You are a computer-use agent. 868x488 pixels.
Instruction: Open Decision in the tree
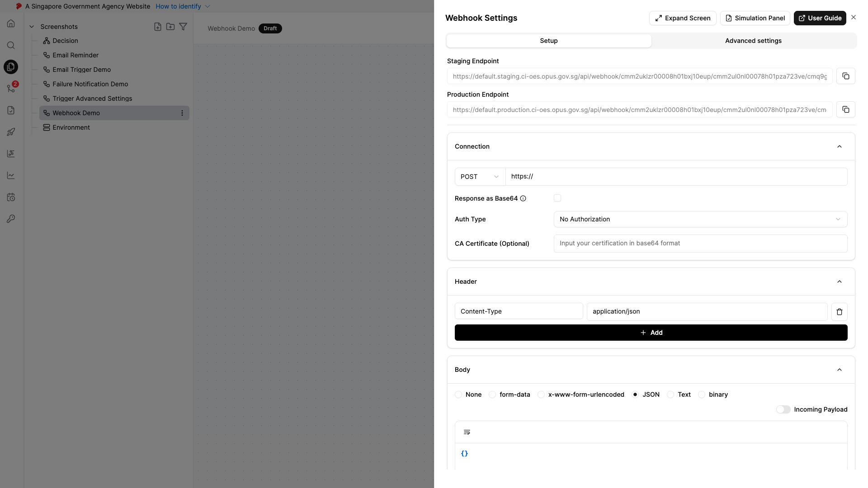65,41
